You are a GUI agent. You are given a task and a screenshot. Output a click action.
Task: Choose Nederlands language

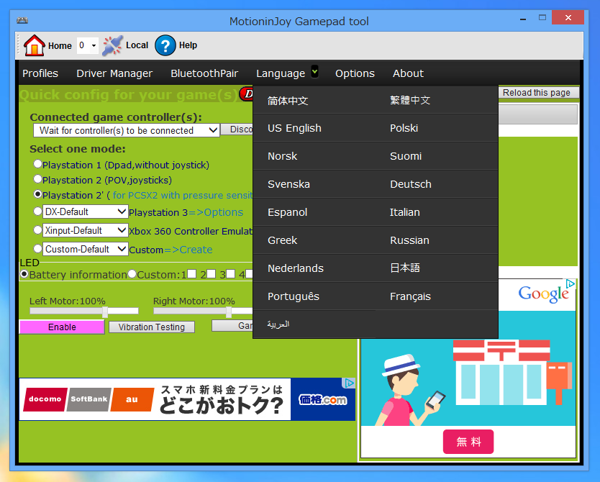coord(295,268)
